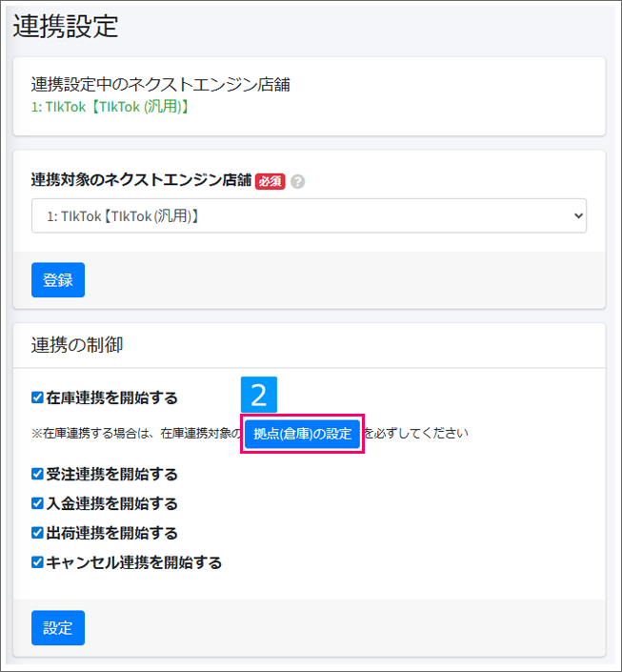
Task: Click the 連携対象のネクストエンジン店舗 field label
Action: pyautogui.click(x=141, y=180)
